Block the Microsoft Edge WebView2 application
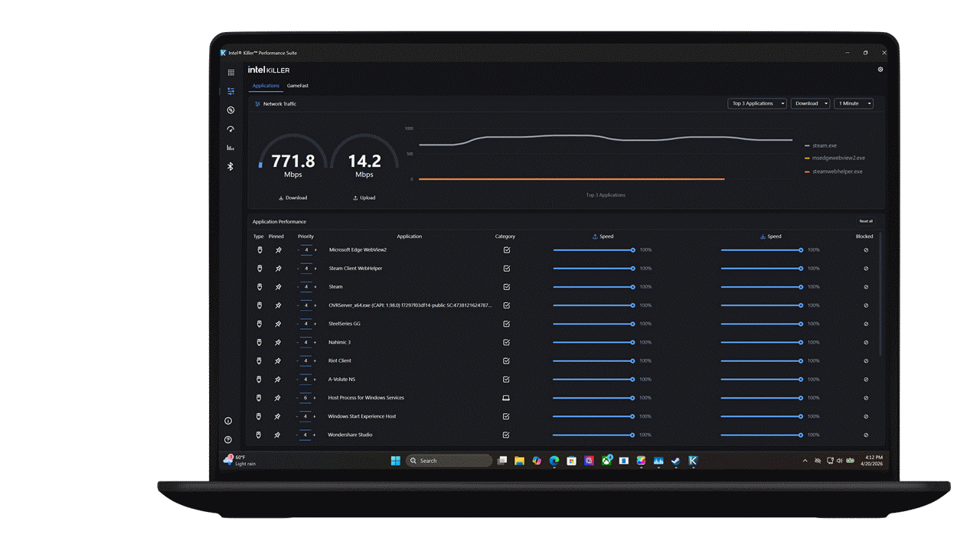Viewport: 980px width, 551px height. click(x=866, y=250)
